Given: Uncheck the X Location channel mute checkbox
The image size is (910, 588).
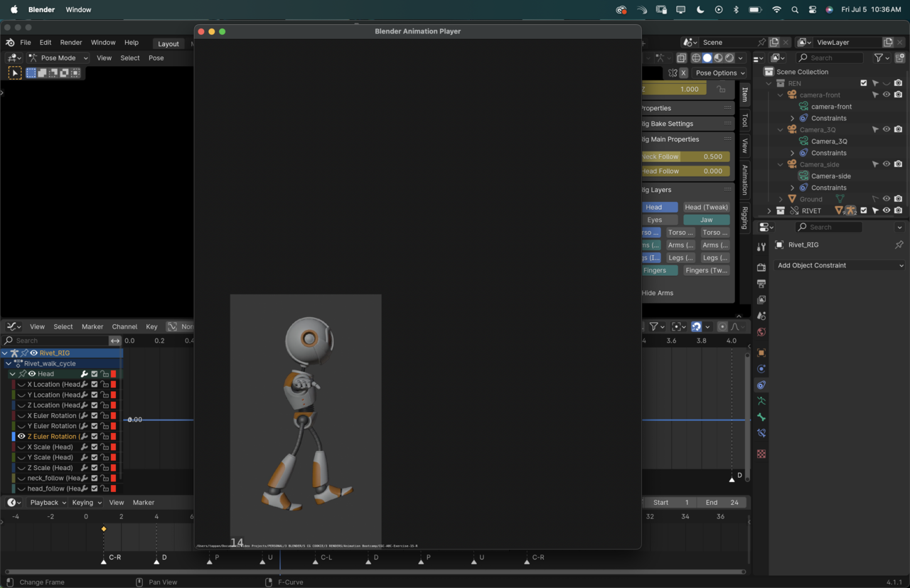Looking at the screenshot, I should [x=95, y=385].
